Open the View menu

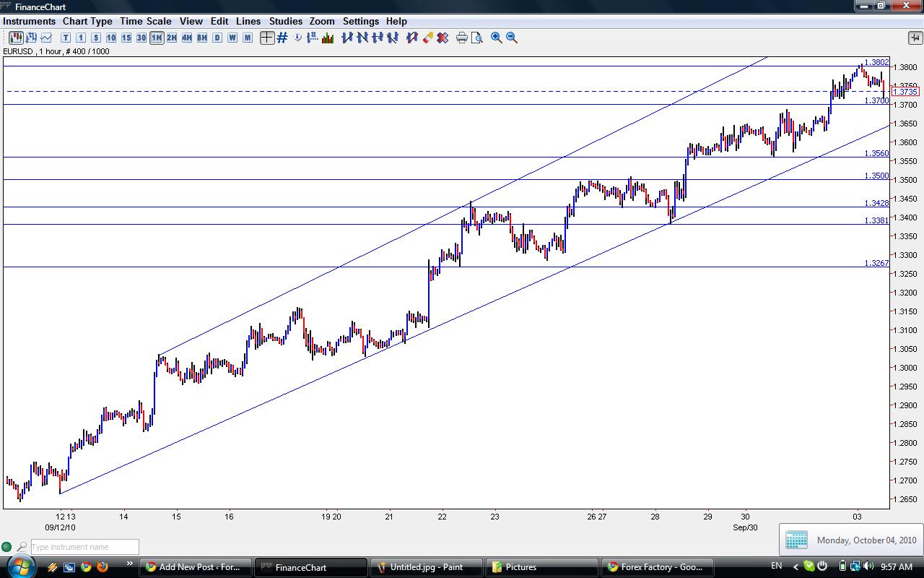click(191, 21)
